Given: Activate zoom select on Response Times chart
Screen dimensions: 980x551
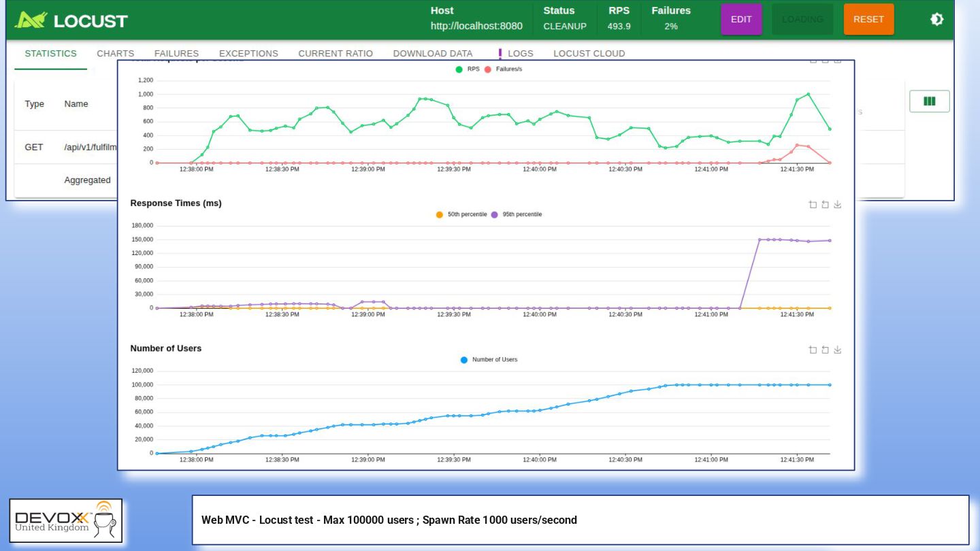Looking at the screenshot, I should click(813, 205).
